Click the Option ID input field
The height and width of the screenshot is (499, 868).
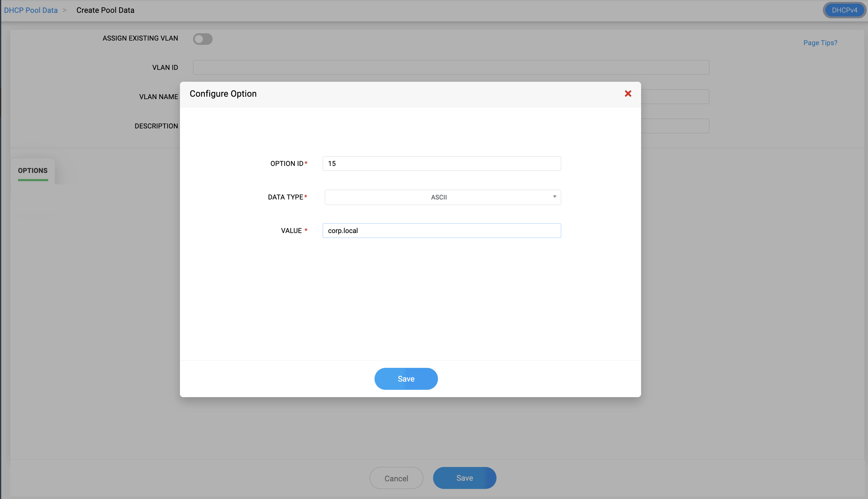441,163
